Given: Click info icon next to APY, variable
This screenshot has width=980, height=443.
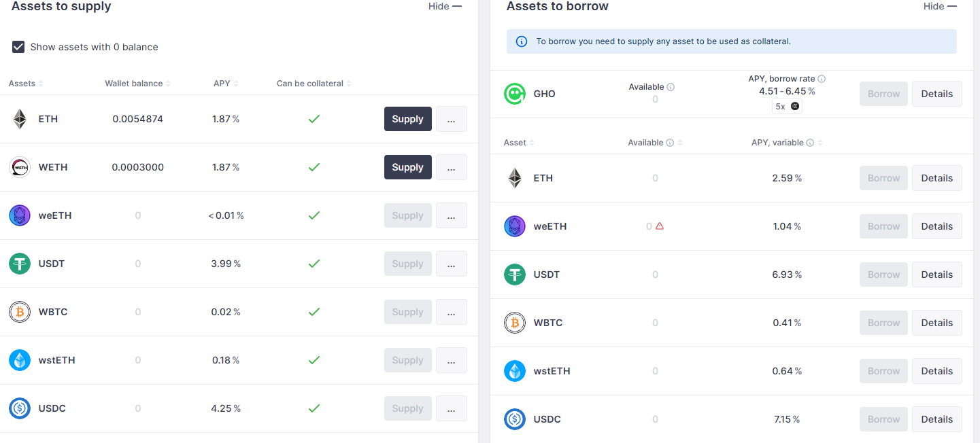Looking at the screenshot, I should click(810, 143).
